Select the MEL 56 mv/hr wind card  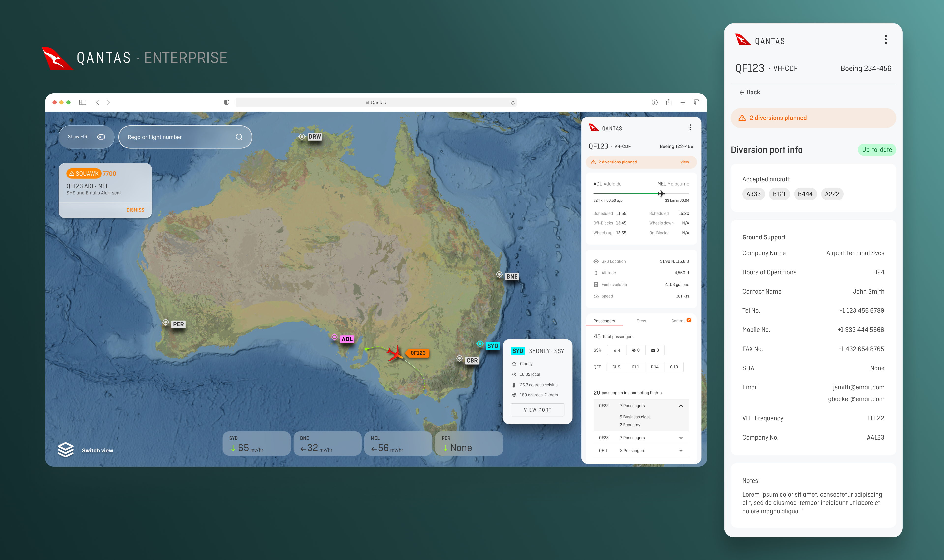point(398,443)
